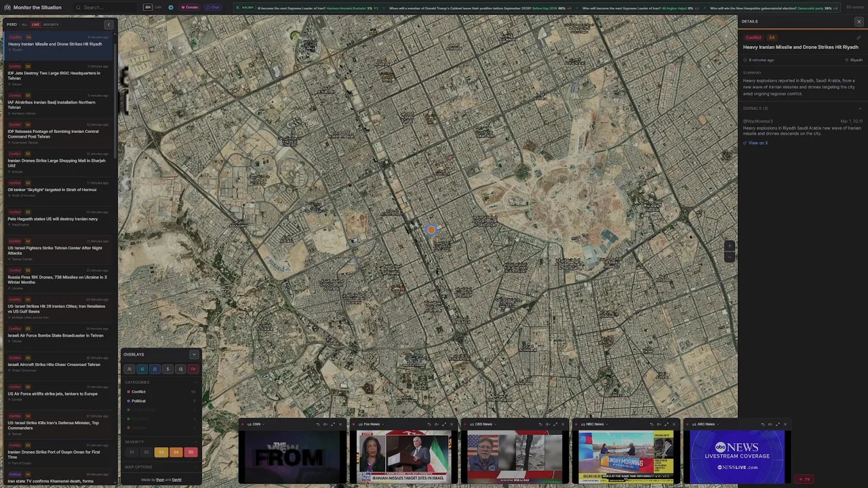Open the Ryan credit link

pyautogui.click(x=160, y=480)
